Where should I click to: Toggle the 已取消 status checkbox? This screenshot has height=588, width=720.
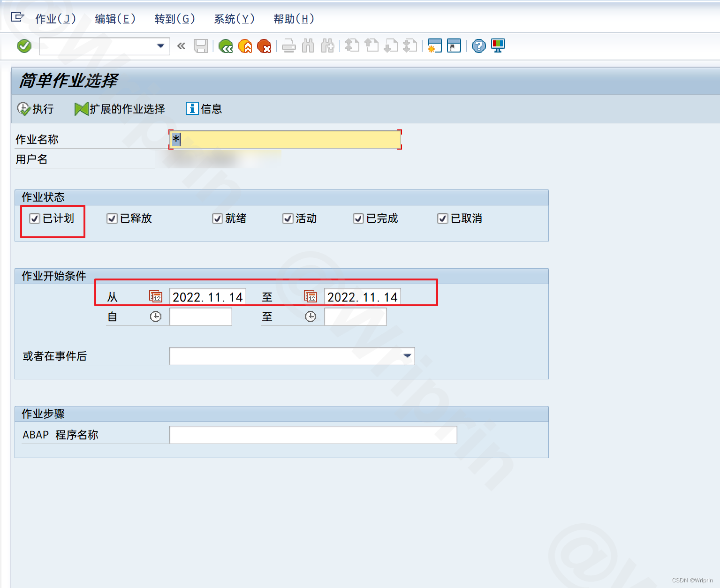[x=442, y=219]
